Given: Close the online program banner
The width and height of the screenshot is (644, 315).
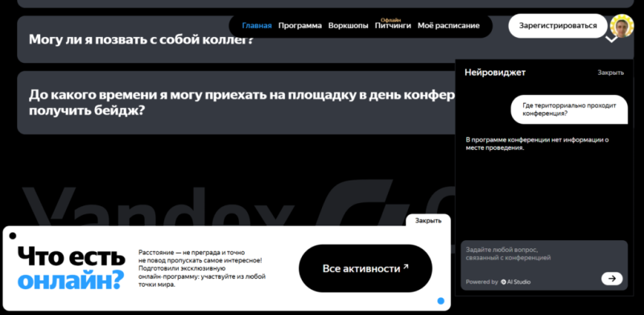Looking at the screenshot, I should click(428, 221).
